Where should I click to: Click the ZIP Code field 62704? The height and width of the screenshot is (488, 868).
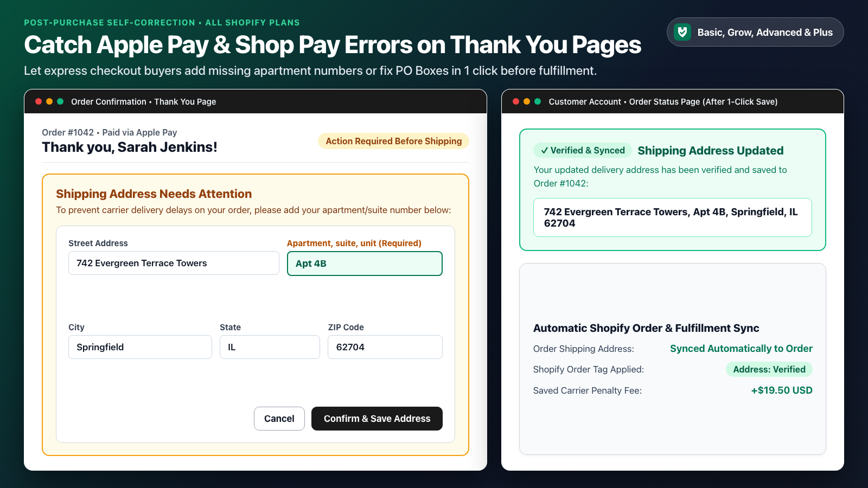pyautogui.click(x=385, y=347)
